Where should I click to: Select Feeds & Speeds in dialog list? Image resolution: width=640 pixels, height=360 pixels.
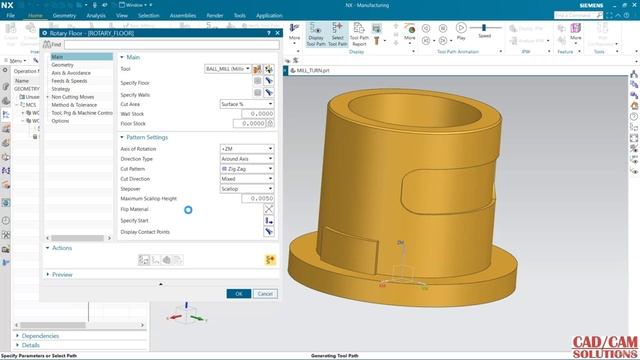[x=69, y=81]
